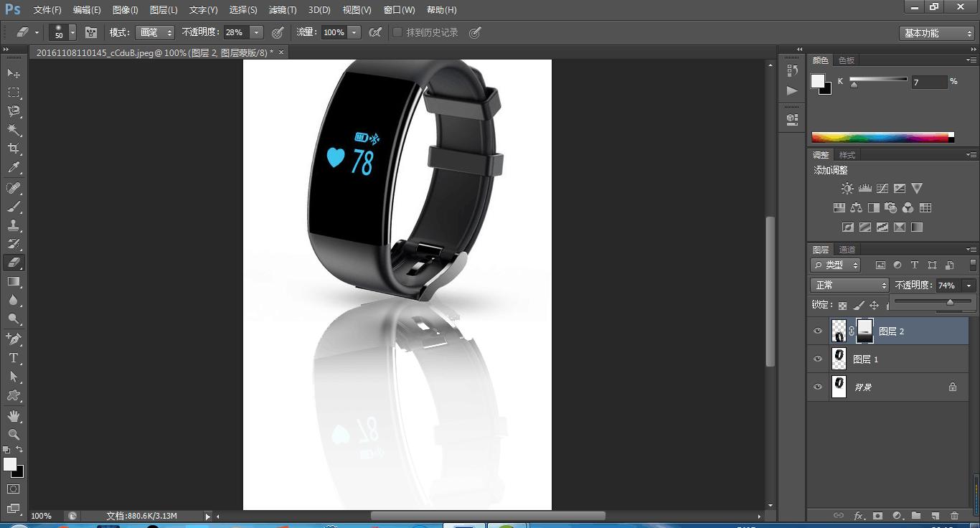Viewport: 980px width, 528px height.
Task: Select the Clone Stamp tool
Action: [14, 225]
